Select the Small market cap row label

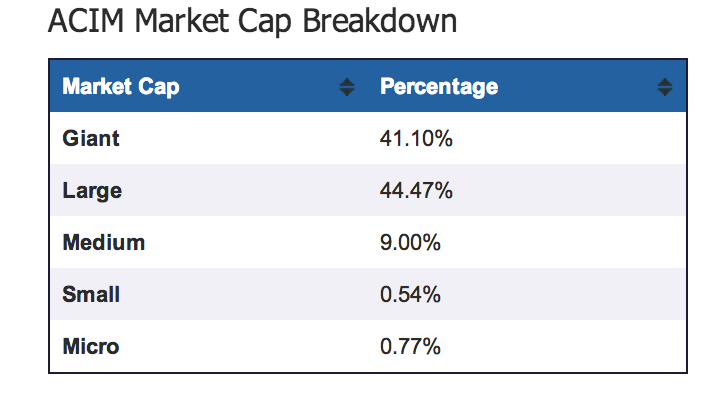pyautogui.click(x=90, y=294)
